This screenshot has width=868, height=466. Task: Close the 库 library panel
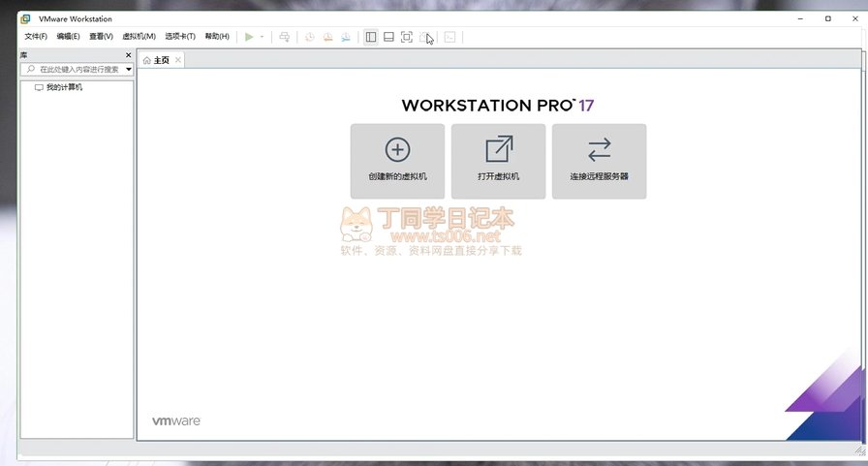tap(129, 55)
